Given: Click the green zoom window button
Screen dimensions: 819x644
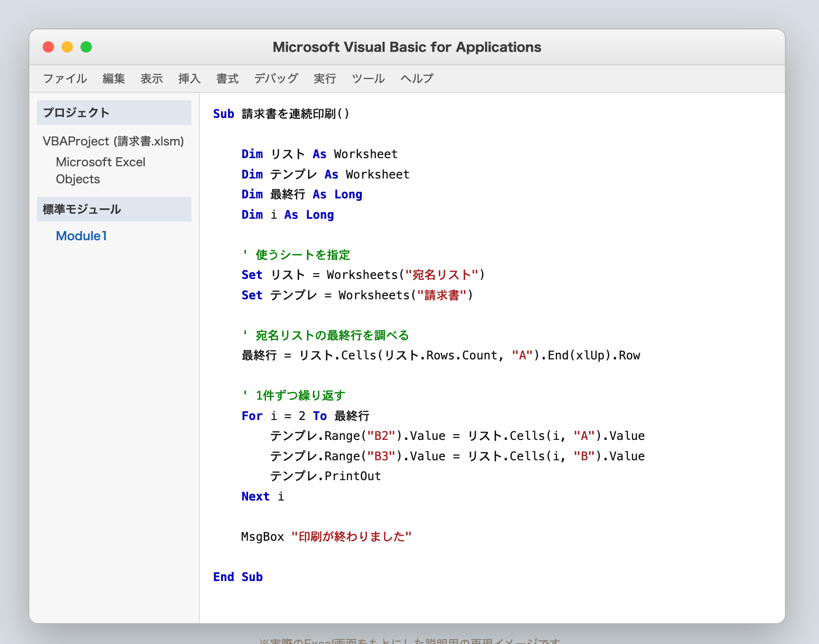Looking at the screenshot, I should point(86,47).
